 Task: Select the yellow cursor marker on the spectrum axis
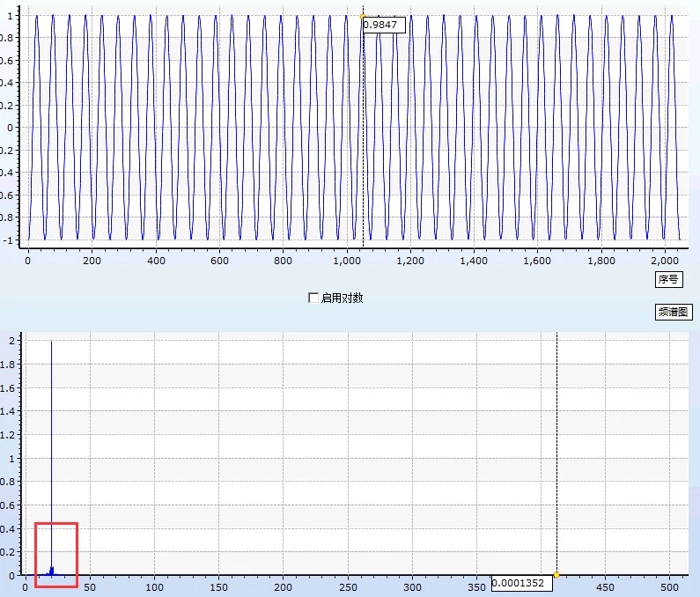[x=556, y=575]
